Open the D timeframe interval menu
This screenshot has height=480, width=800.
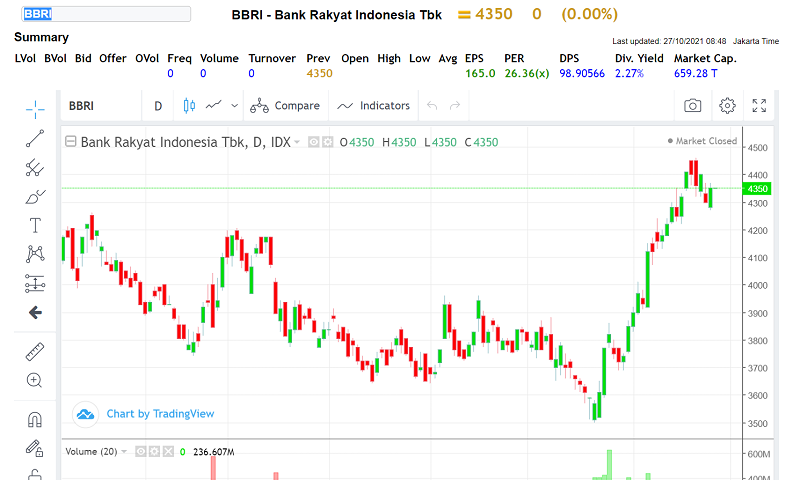[158, 106]
